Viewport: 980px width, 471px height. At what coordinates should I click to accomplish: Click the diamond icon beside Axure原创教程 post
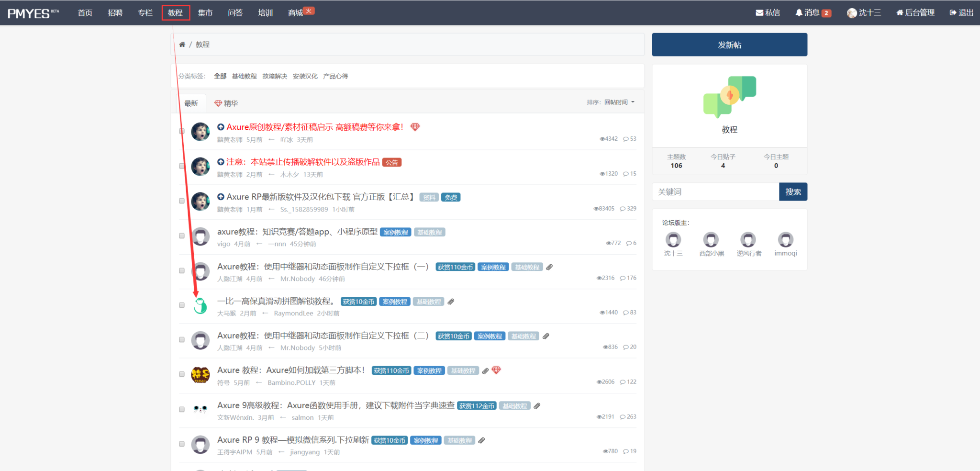[415, 127]
